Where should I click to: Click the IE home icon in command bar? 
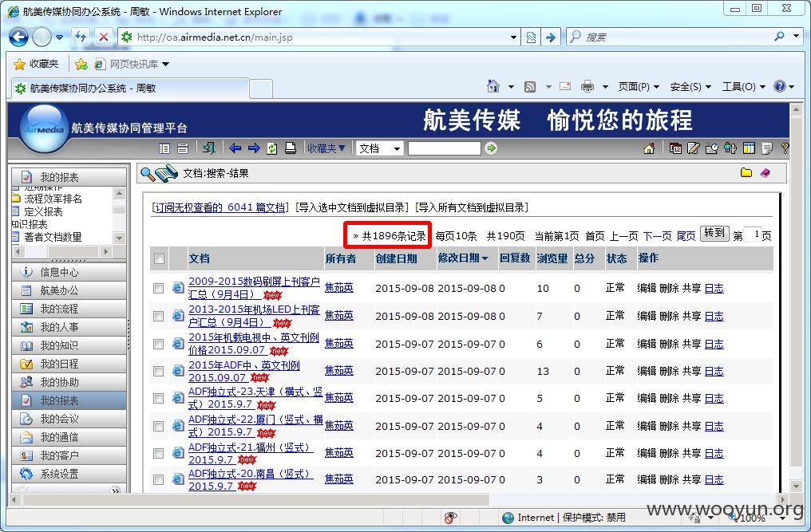[x=493, y=87]
